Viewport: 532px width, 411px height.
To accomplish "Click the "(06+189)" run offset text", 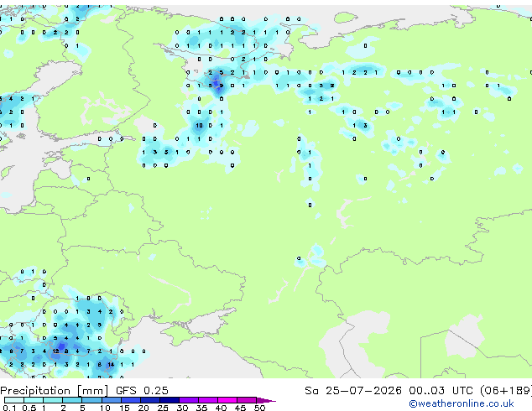I will (506, 391).
